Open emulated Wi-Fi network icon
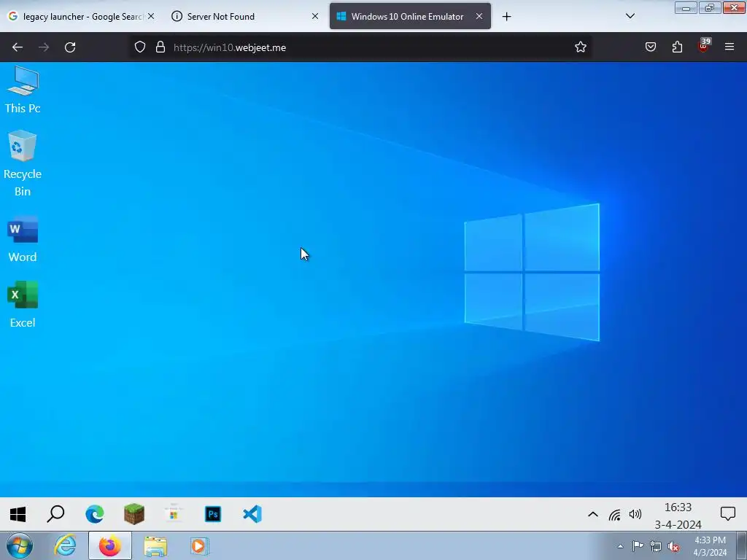This screenshot has height=560, width=747. 614,515
